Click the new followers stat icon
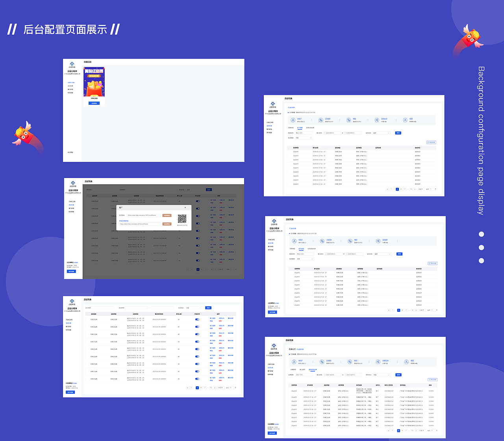This screenshot has width=504, height=441. pyautogui.click(x=406, y=120)
